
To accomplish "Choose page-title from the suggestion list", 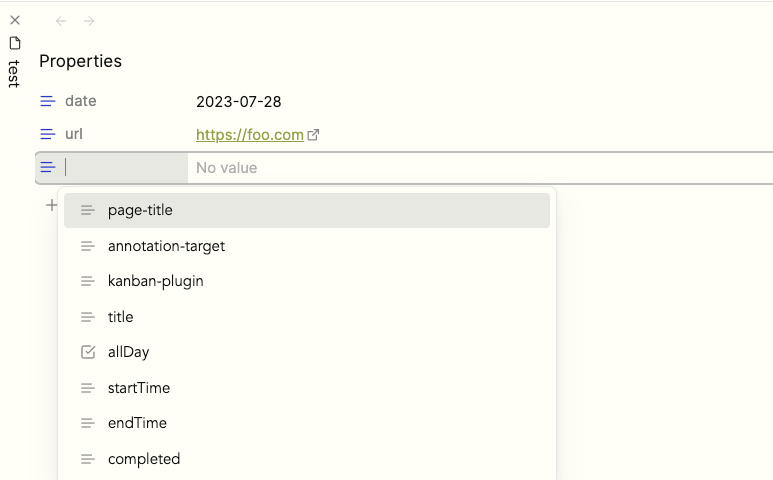I will click(x=307, y=210).
